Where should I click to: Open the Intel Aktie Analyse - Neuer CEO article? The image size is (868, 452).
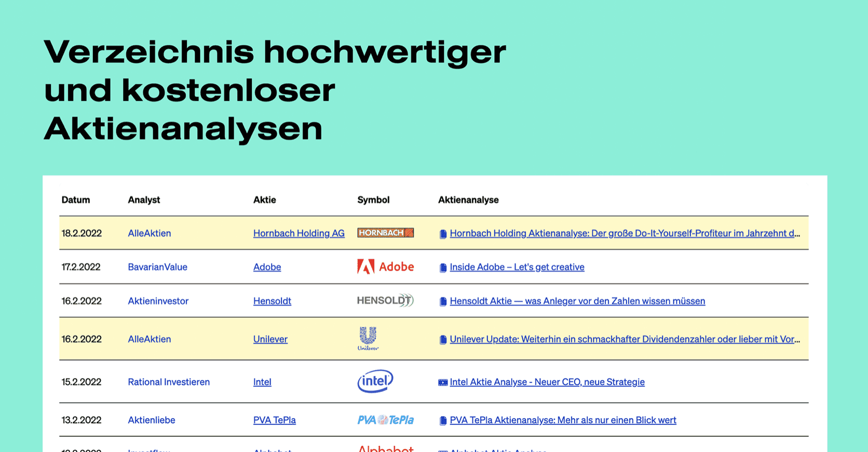point(547,382)
